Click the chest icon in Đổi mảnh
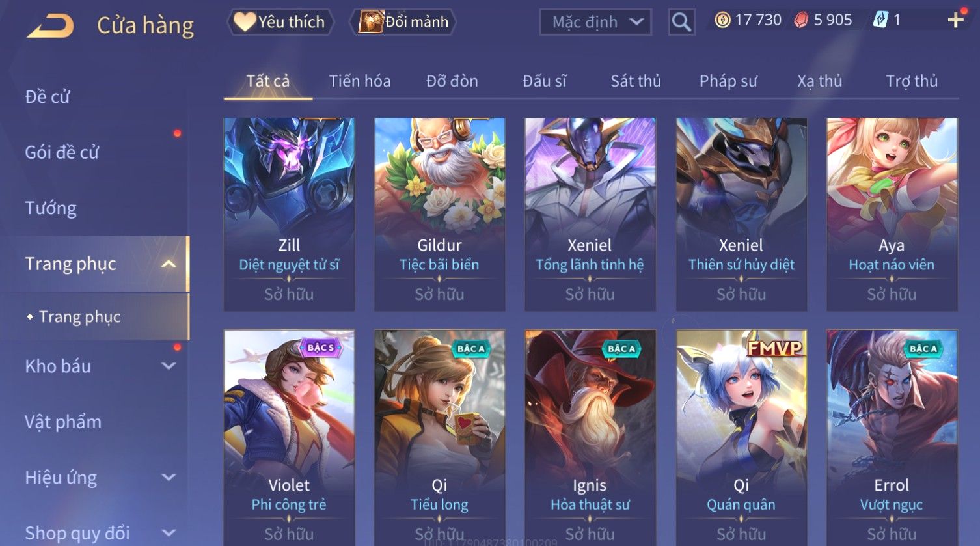This screenshot has height=546, width=980. 371,21
